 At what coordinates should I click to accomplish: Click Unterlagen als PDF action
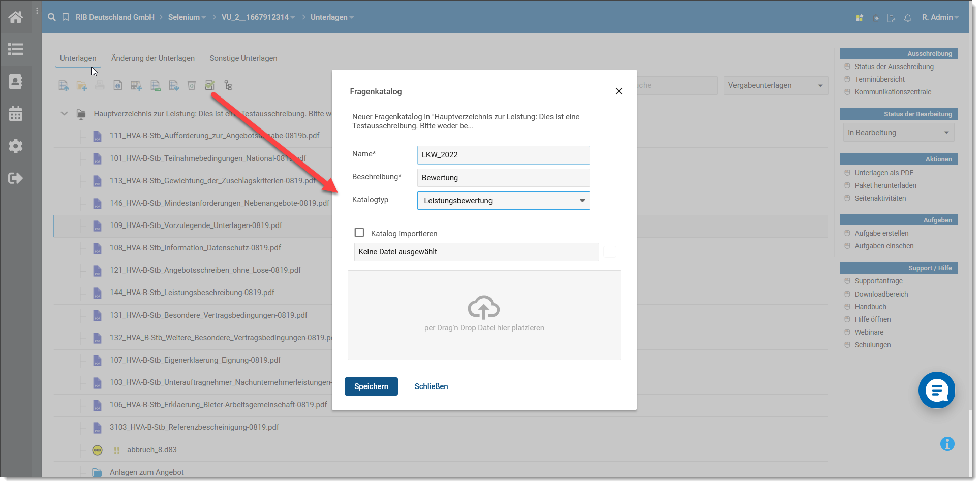[x=884, y=173]
